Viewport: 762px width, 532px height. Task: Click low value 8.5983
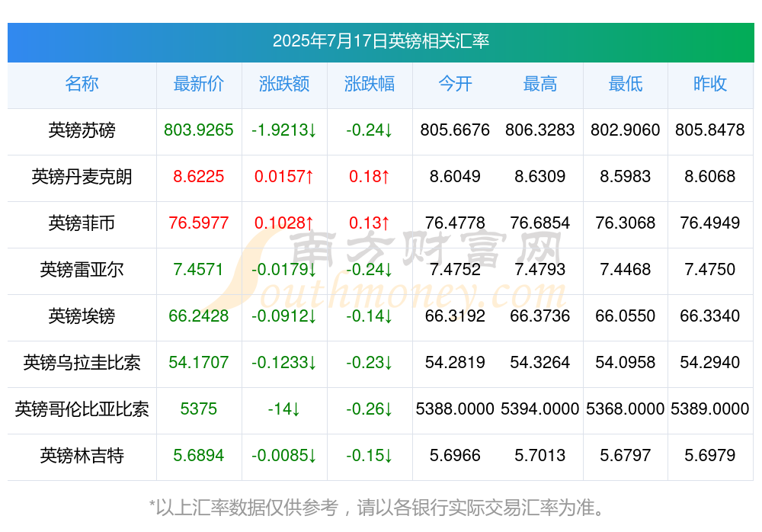626,177
